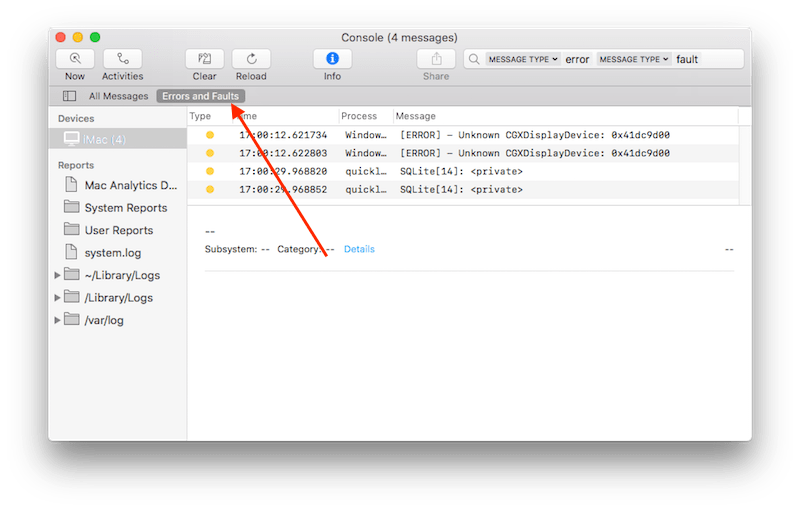Viewport: 800px width, 510px height.
Task: Toggle the Info inspector icon
Action: tap(332, 59)
